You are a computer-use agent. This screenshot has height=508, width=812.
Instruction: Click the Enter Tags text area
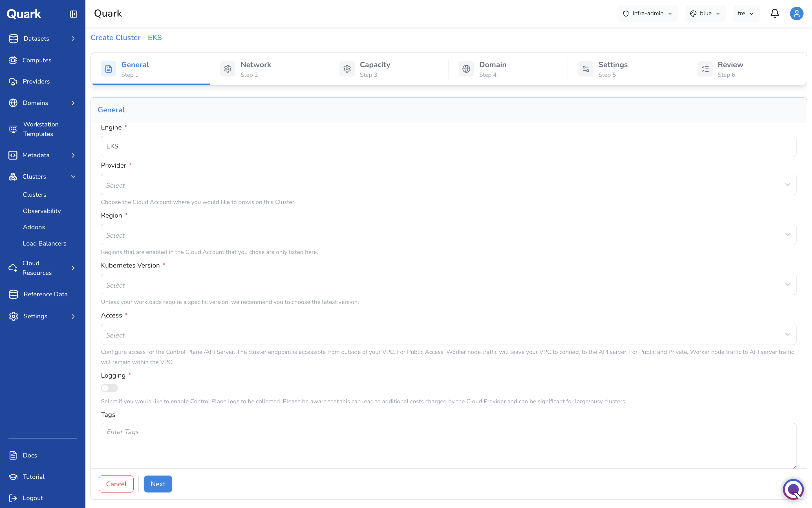coord(449,446)
